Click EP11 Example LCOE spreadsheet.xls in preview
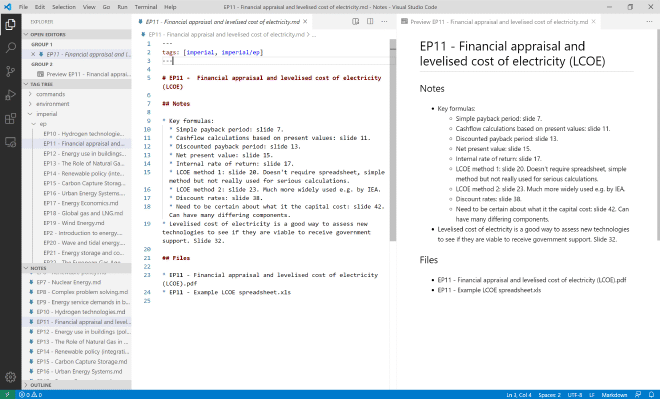 point(489,290)
